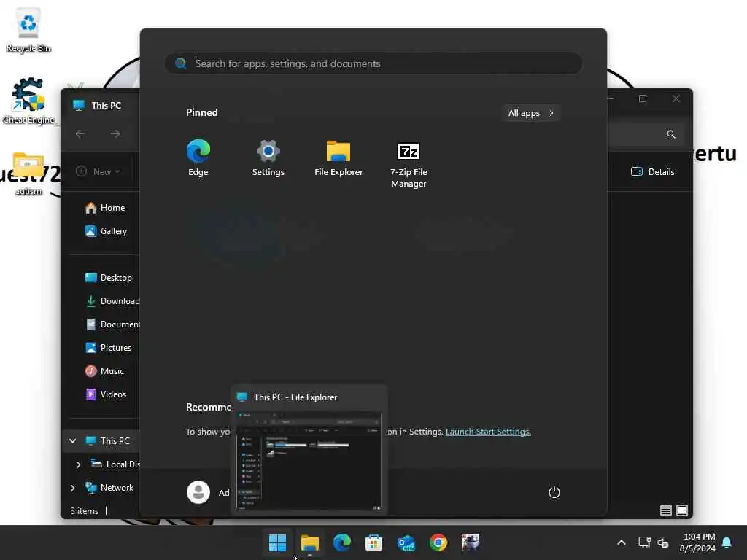747x560 pixels.
Task: Select the autism folder on desktop
Action: (28, 174)
